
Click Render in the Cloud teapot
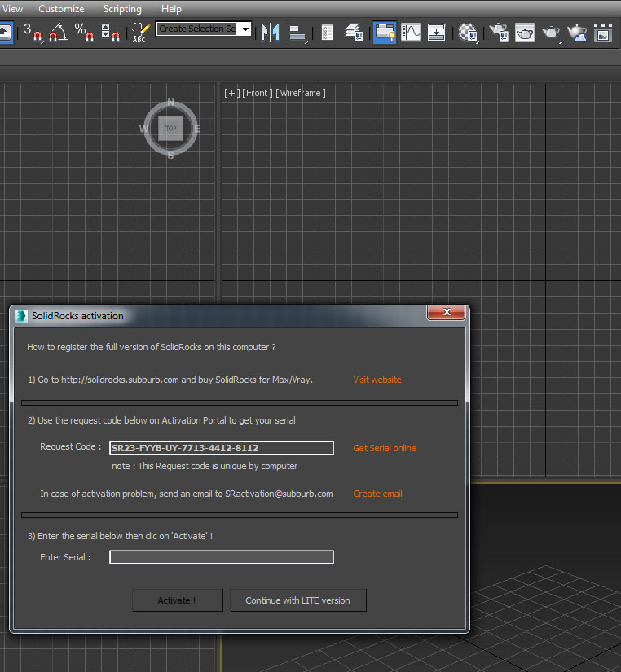tap(577, 32)
